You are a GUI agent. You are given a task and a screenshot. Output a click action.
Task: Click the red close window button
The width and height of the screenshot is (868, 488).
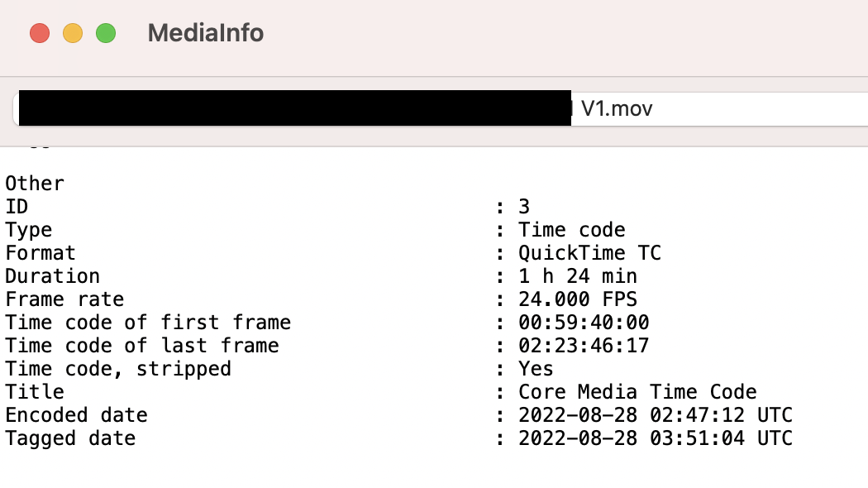(40, 33)
